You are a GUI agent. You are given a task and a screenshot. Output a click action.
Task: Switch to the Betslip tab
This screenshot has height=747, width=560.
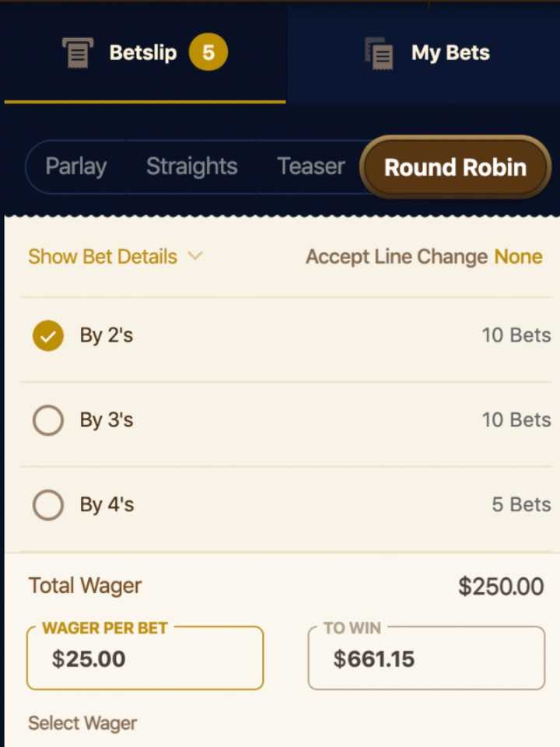[142, 52]
